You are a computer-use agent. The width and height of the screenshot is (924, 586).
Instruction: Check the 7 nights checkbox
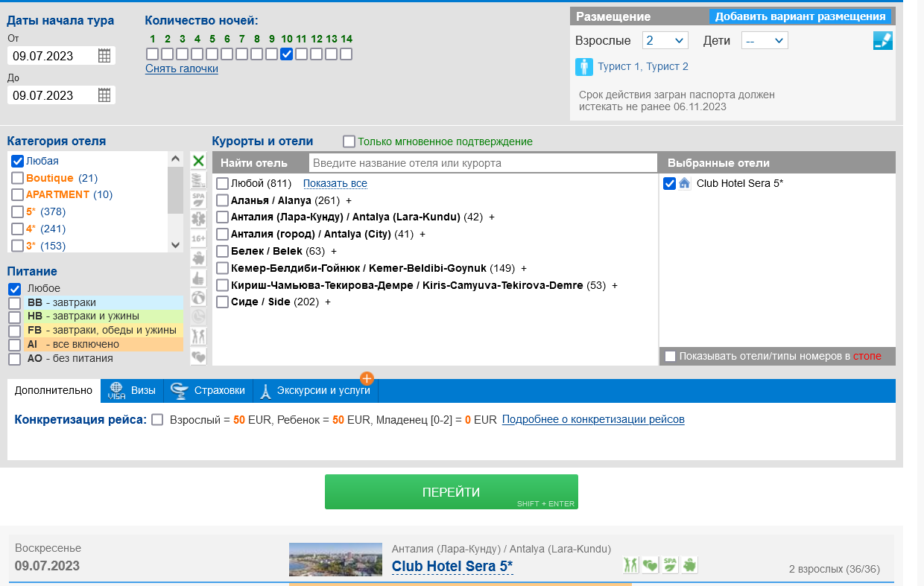[x=241, y=54]
